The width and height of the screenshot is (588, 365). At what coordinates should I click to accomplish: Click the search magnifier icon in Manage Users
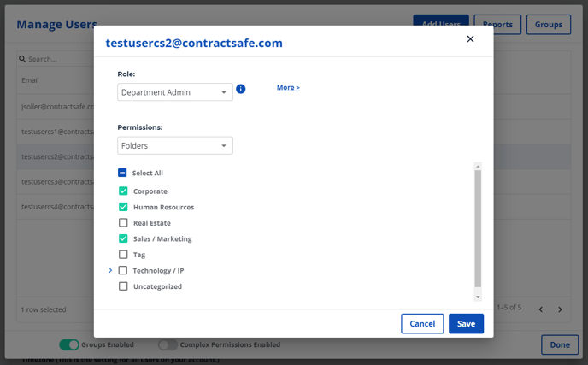[x=22, y=59]
